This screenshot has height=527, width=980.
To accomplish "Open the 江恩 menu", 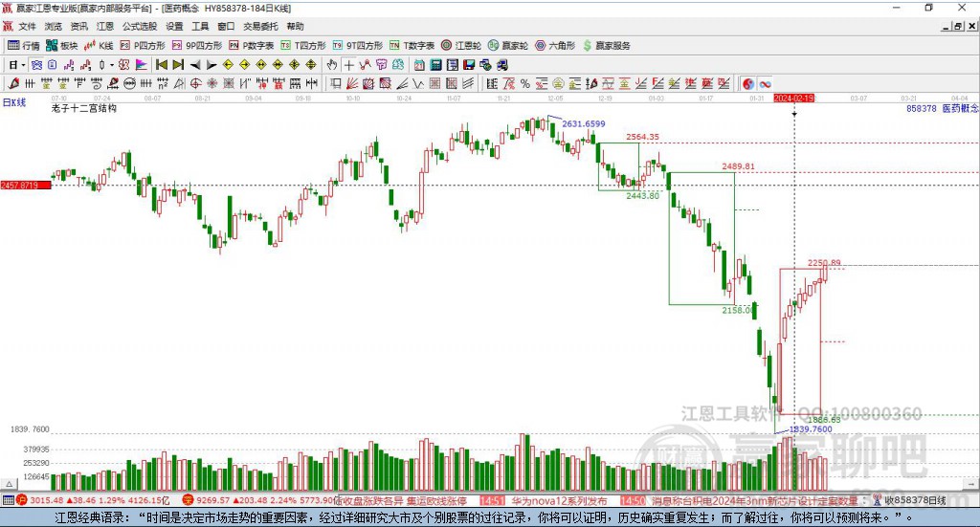I will pos(105,26).
